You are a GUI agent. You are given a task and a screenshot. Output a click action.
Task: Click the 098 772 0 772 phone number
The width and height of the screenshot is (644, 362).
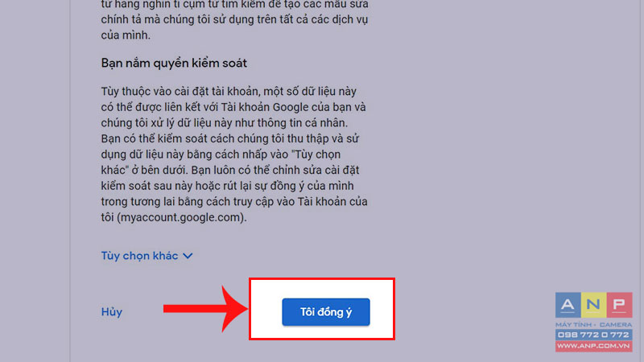pyautogui.click(x=594, y=335)
